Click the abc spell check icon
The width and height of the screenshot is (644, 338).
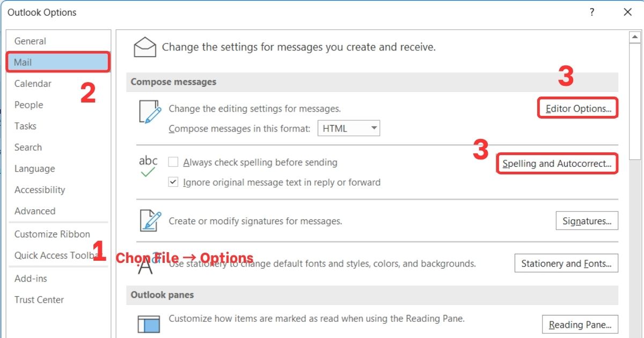pos(148,163)
